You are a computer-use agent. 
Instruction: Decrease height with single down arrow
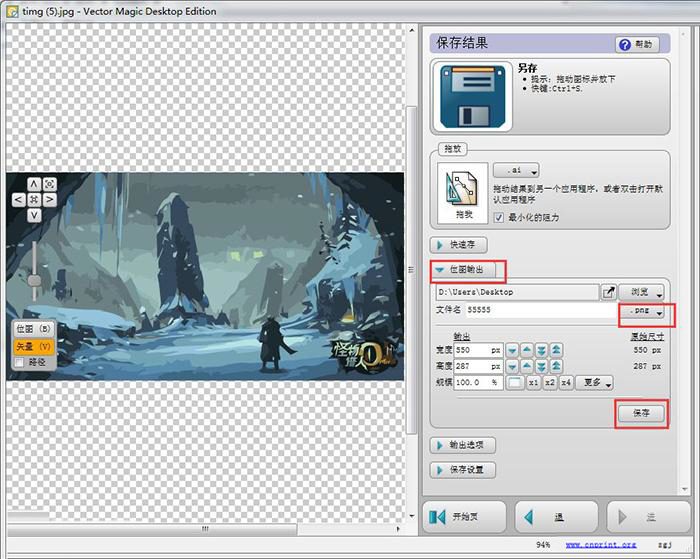pyautogui.click(x=512, y=367)
